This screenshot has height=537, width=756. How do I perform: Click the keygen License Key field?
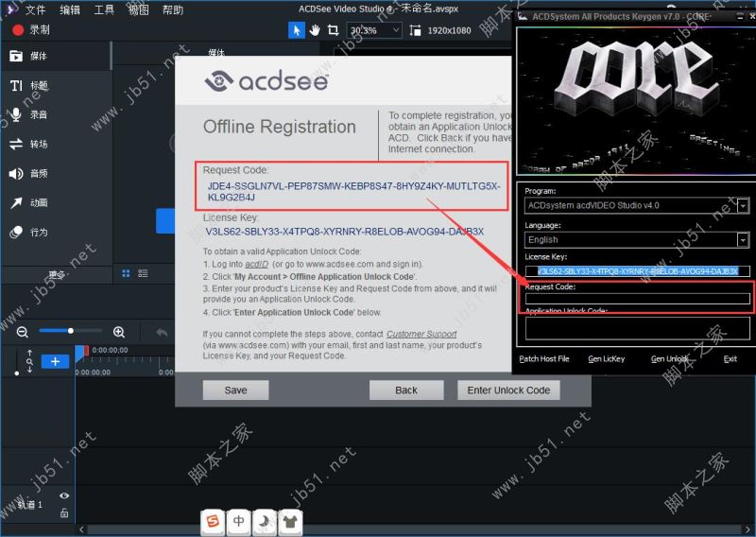[x=637, y=271]
